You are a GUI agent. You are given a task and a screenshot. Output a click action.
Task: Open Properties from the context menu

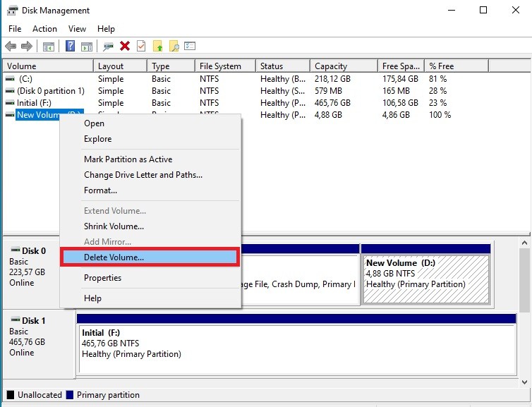click(x=150, y=278)
